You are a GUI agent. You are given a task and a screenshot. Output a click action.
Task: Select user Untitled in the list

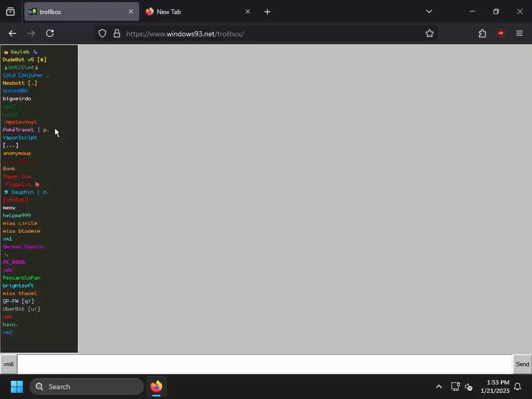21,68
